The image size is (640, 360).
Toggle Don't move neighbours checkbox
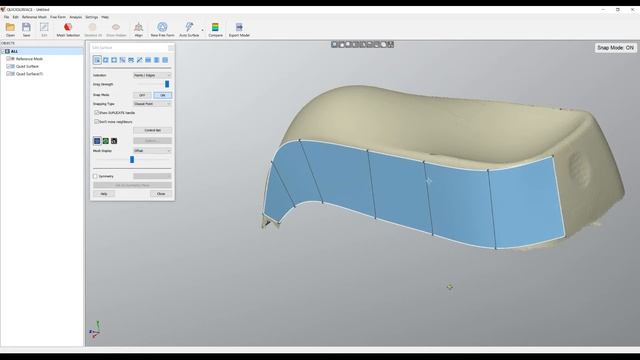[x=97, y=122]
